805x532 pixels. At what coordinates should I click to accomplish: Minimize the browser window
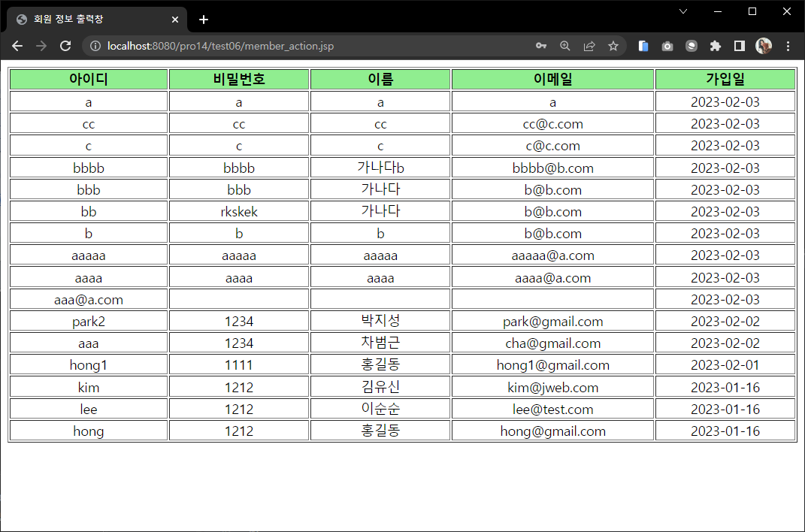pyautogui.click(x=718, y=11)
